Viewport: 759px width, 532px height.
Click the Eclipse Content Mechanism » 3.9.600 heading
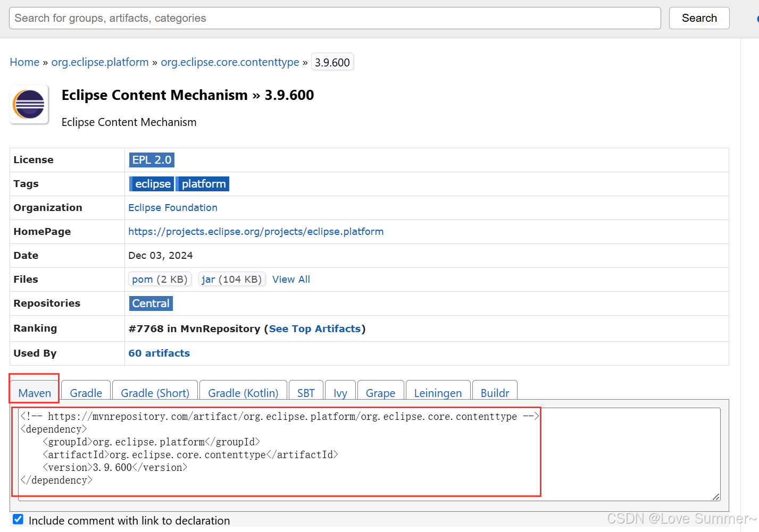[x=188, y=95]
